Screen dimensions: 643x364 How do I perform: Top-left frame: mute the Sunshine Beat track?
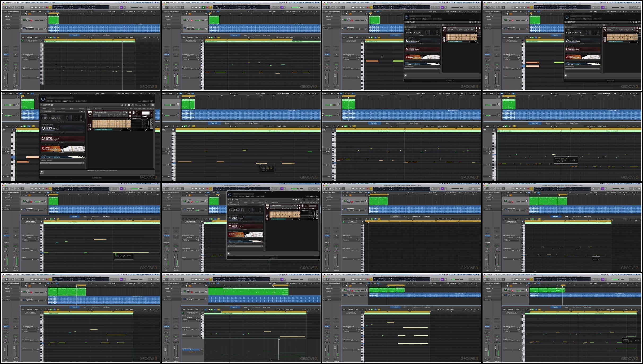[x=27, y=29]
